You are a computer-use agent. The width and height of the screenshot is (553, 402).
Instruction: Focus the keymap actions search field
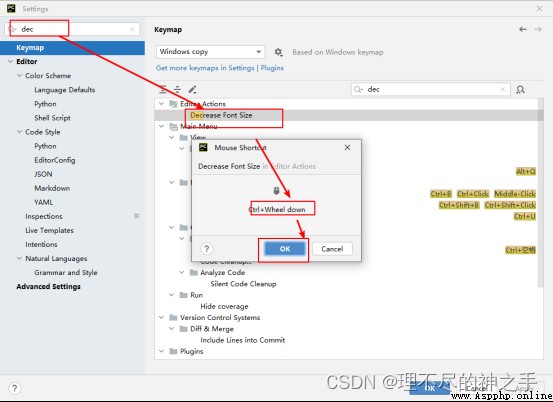pyautogui.click(x=430, y=90)
